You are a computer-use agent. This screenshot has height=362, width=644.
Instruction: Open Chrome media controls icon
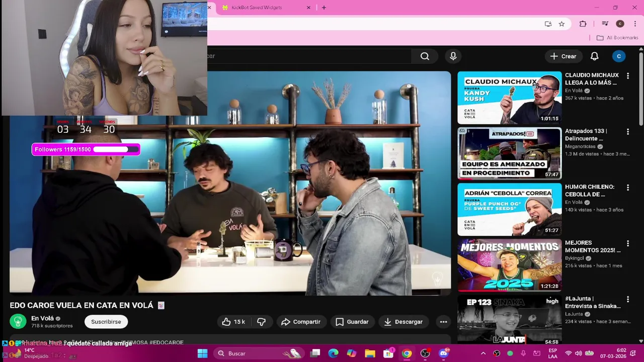click(605, 24)
